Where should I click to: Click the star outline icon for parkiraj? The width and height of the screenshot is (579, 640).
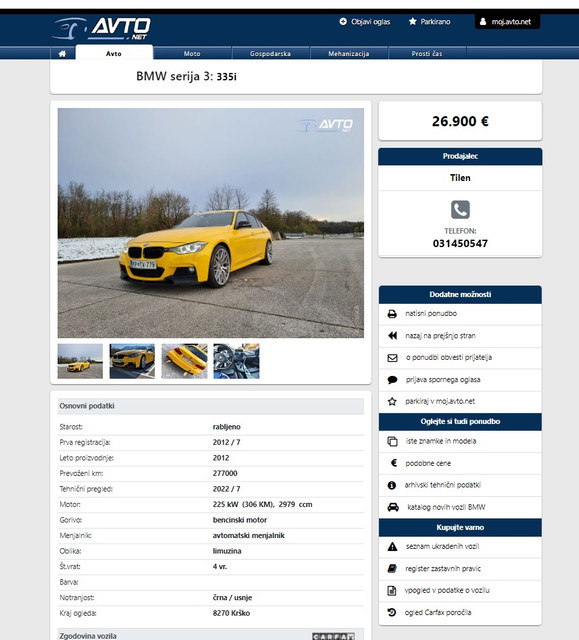click(392, 401)
